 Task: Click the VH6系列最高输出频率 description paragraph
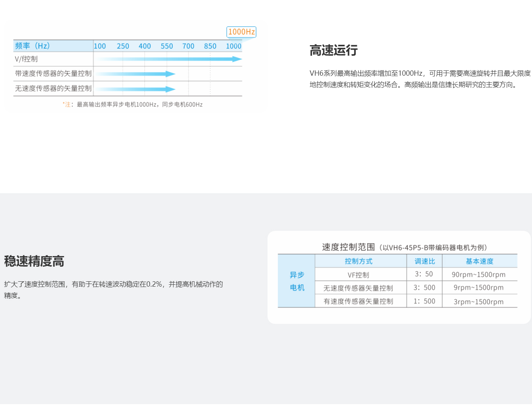click(x=420, y=79)
